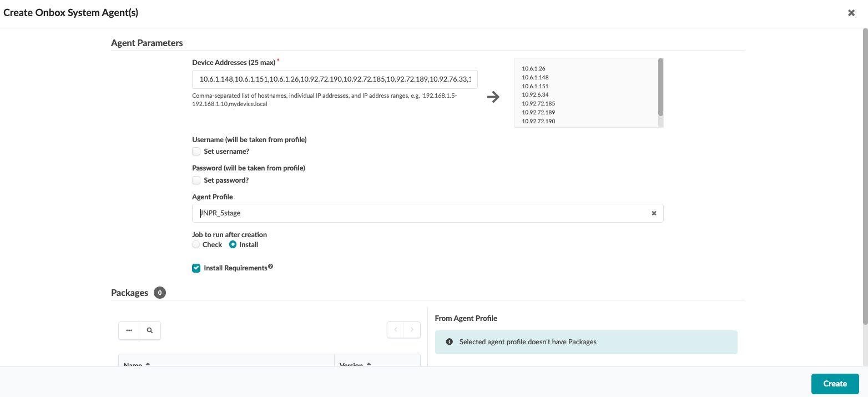Click the Device Addresses input field

tap(335, 79)
